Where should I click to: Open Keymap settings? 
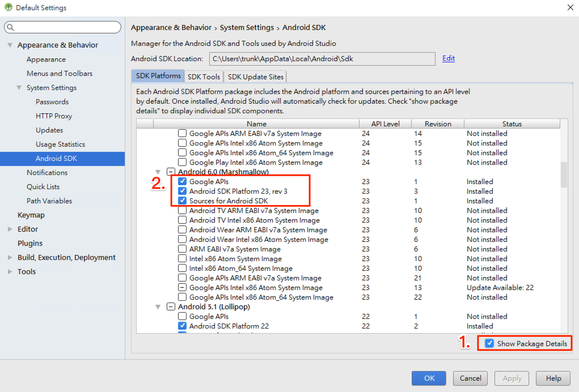tap(31, 215)
